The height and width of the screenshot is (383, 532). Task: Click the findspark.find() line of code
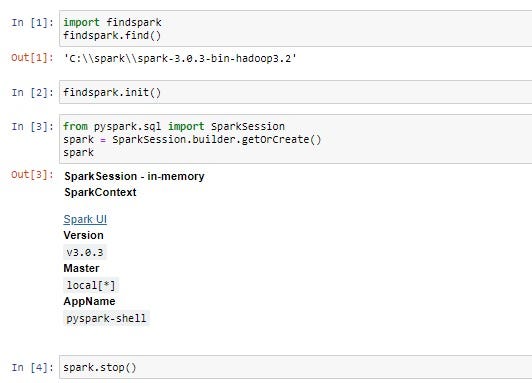click(x=112, y=35)
